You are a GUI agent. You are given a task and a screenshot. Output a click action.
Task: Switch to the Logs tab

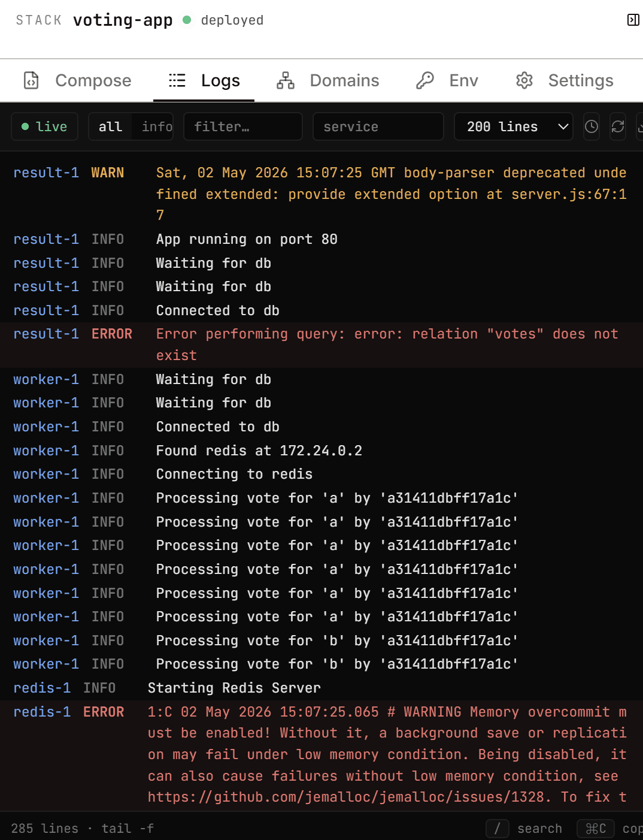point(204,80)
